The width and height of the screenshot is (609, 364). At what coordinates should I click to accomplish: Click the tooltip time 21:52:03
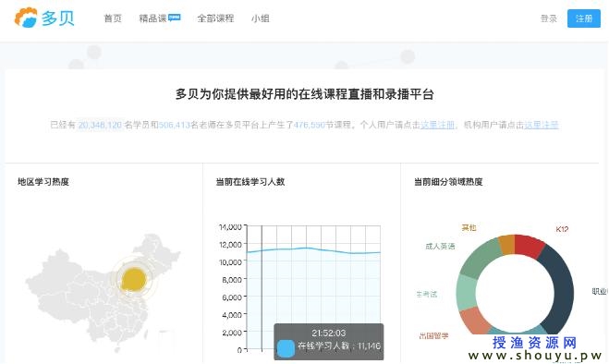coord(329,333)
